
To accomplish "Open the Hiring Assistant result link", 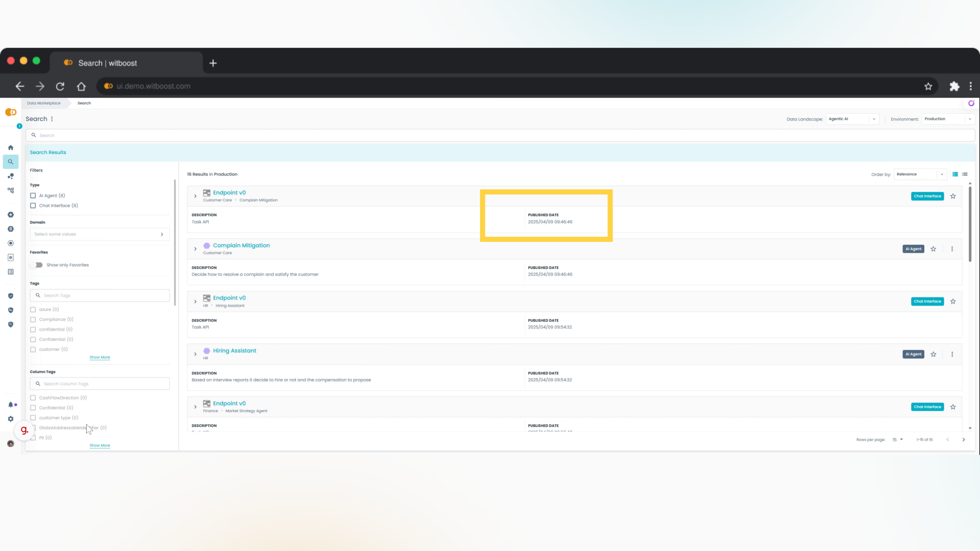I will coord(234,350).
